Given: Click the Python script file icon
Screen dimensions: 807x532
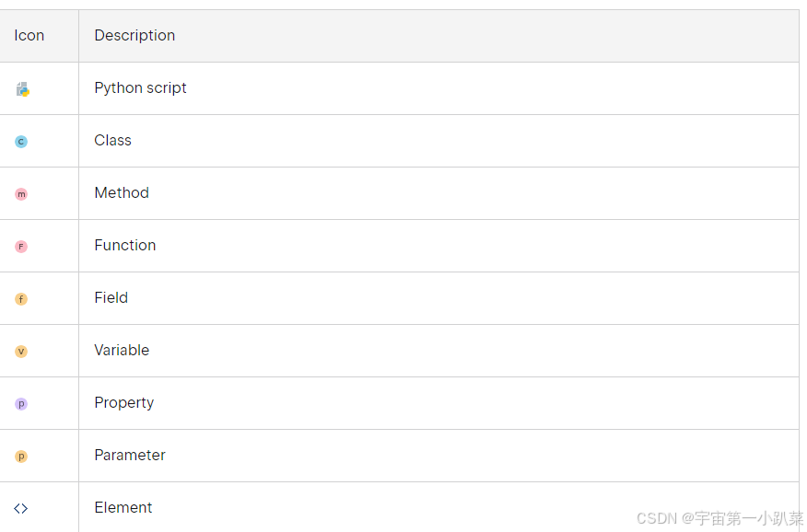Looking at the screenshot, I should click(23, 89).
